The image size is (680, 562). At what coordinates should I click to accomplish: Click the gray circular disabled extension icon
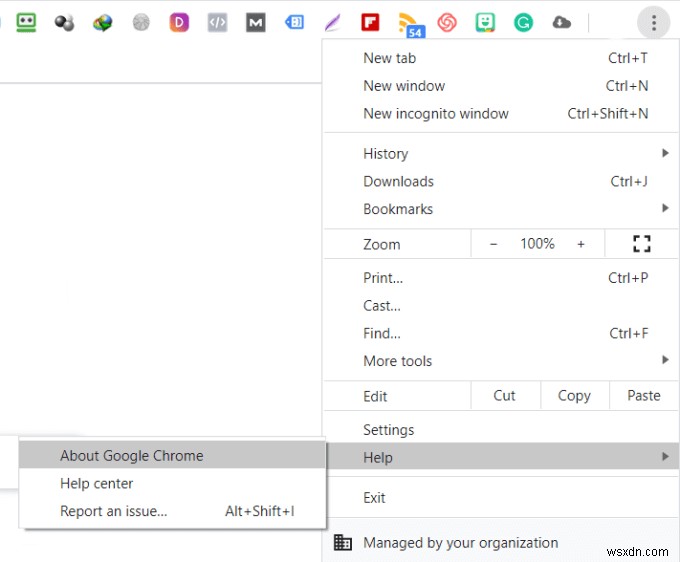(141, 23)
